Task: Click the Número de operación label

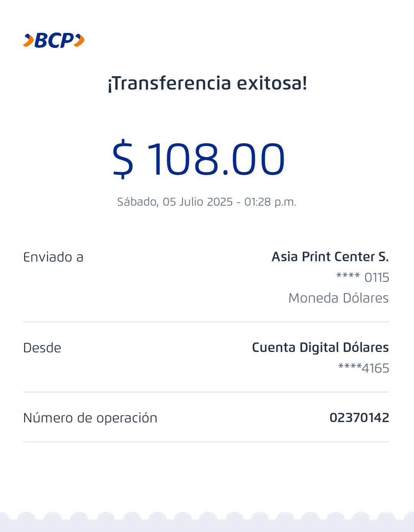Action: pyautogui.click(x=90, y=418)
